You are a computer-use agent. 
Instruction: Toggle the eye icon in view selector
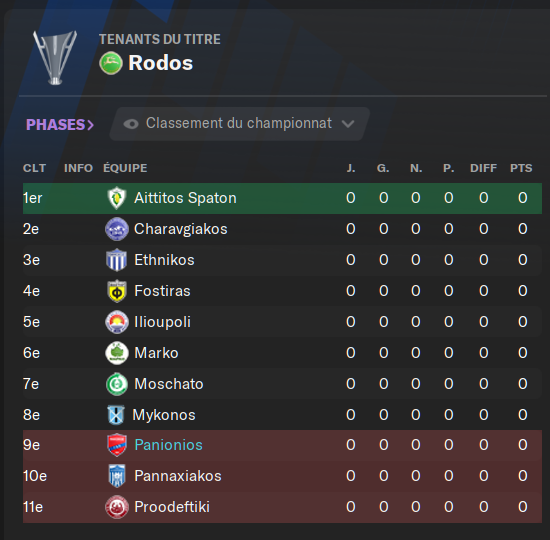(x=131, y=124)
